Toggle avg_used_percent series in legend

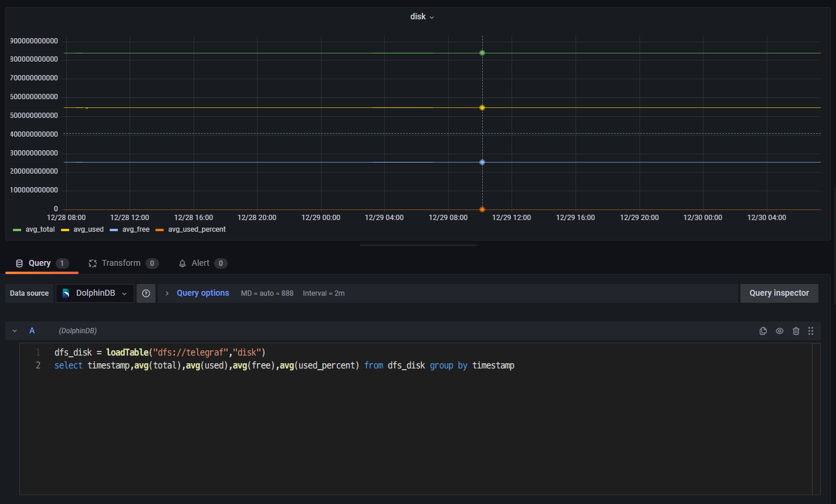[197, 229]
